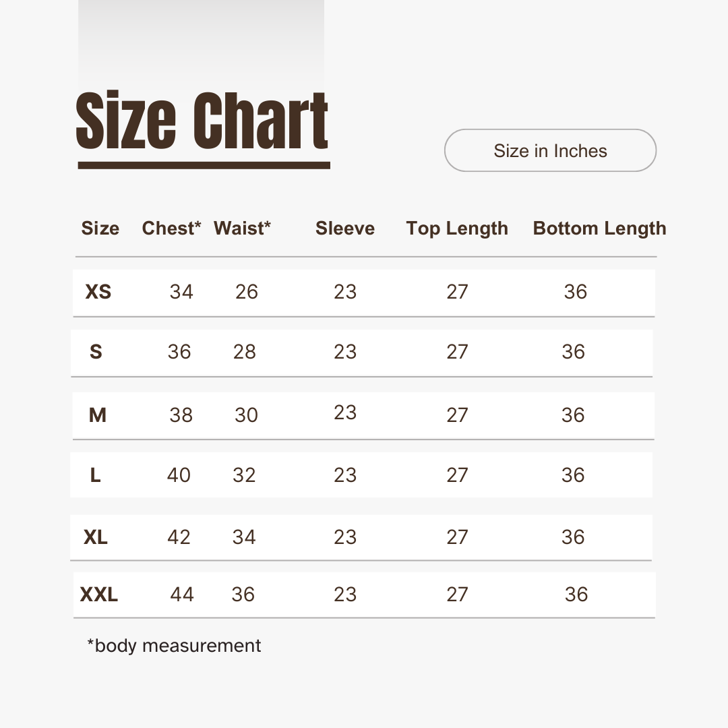The image size is (728, 728).
Task: Select the L size row label
Action: coord(95,475)
